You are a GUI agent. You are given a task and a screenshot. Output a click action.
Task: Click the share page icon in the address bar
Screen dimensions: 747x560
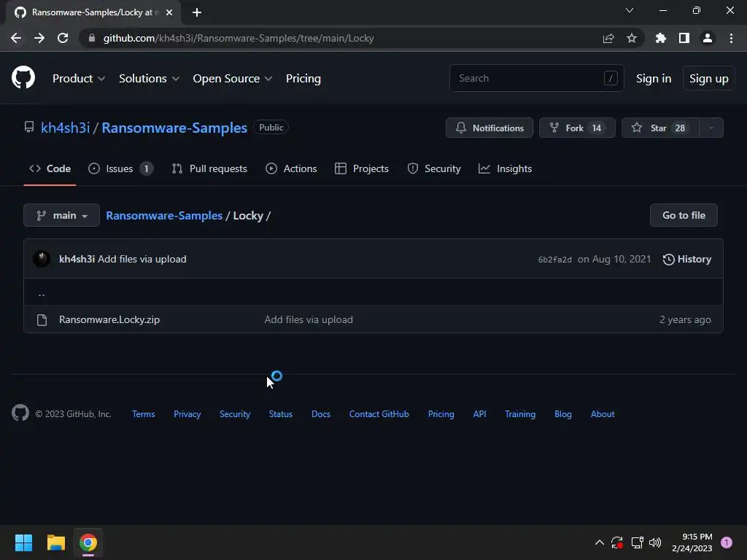click(x=608, y=38)
